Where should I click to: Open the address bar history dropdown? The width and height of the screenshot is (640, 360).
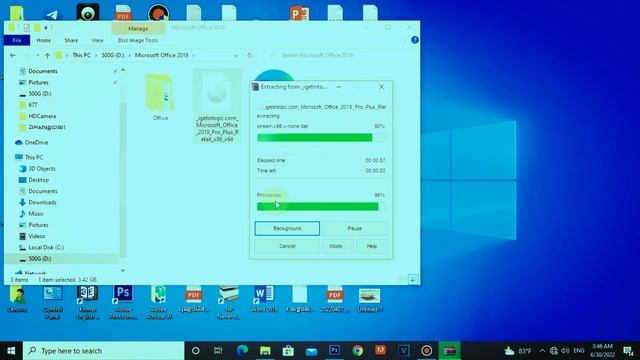click(236, 55)
